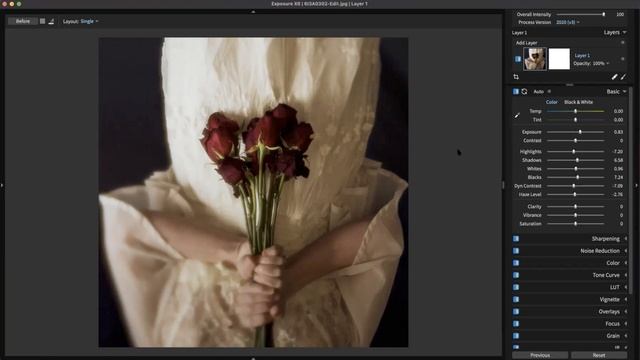Click the clipping warning icon beside the grid icon
640x360 pixels.
tap(51, 21)
